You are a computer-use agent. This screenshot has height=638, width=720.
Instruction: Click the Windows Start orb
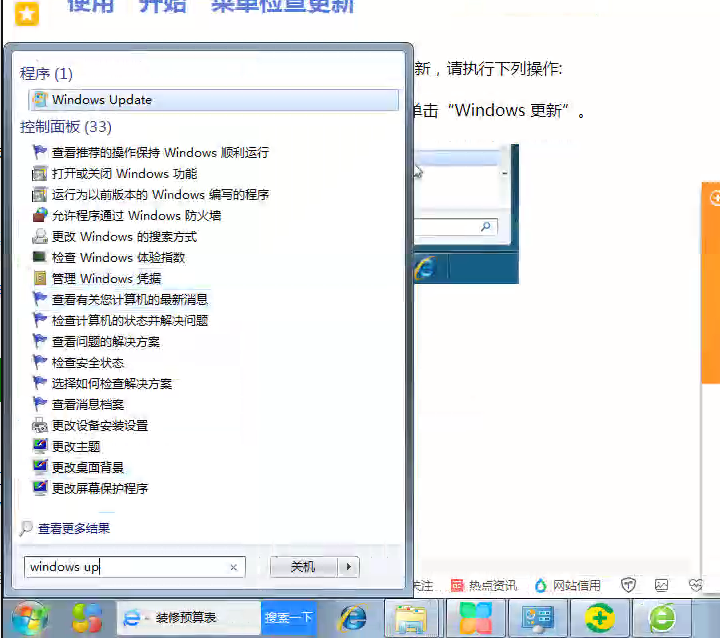click(30, 618)
